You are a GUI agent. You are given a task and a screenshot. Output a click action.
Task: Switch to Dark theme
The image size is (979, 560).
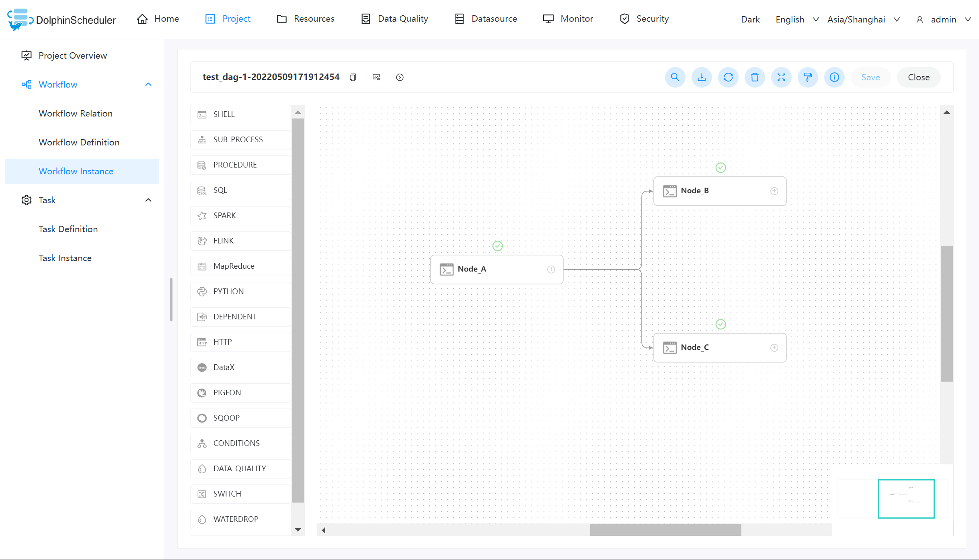pos(750,19)
